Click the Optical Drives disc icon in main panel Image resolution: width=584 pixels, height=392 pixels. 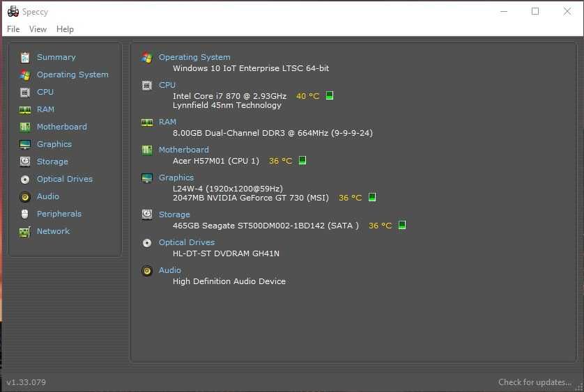point(147,243)
